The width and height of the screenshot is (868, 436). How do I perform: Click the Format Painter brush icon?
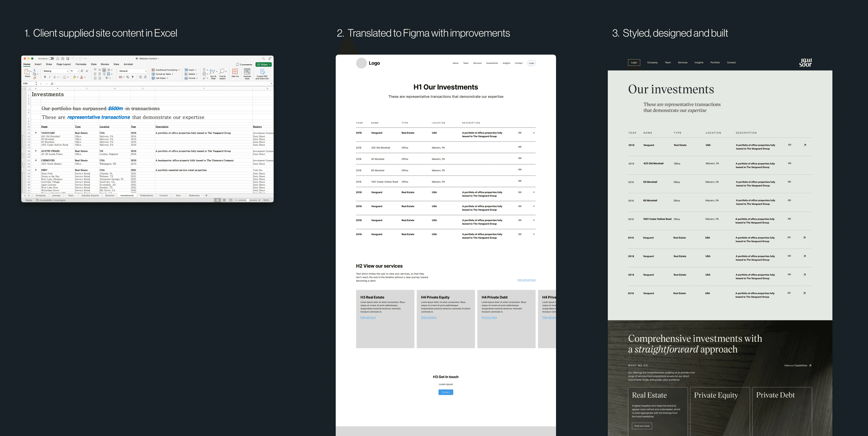pos(34,78)
